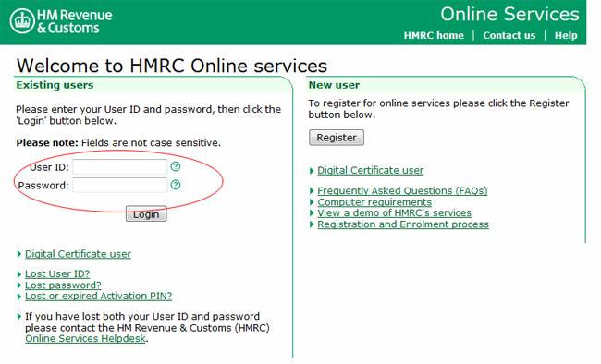
Task: View a demo of HMRC's services link
Action: click(x=395, y=212)
